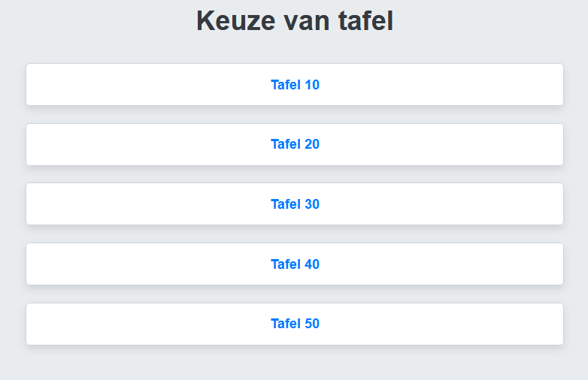Select the first table card in list

(x=295, y=85)
